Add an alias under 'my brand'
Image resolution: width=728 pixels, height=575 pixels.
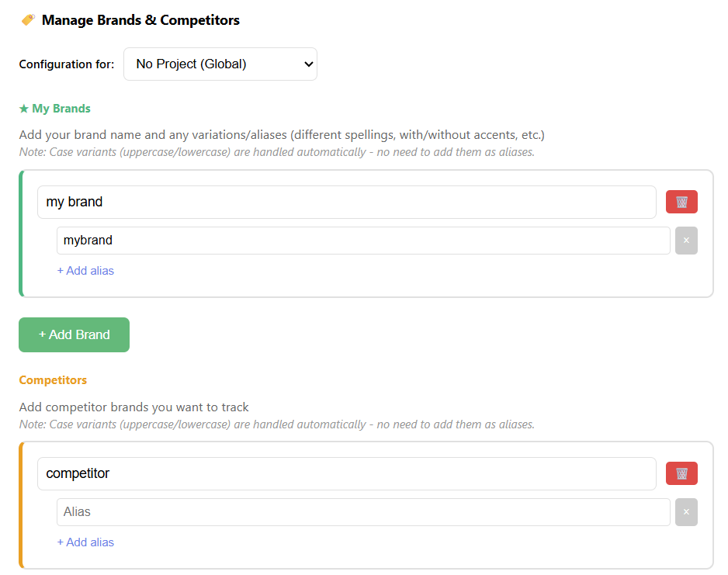pyautogui.click(x=85, y=271)
